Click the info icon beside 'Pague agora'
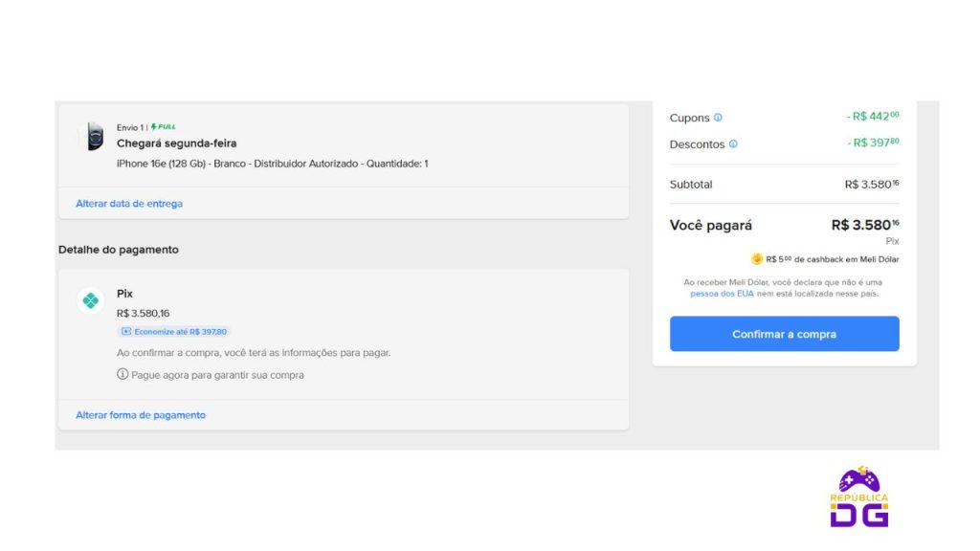Screen dimensions: 980x551 pyautogui.click(x=122, y=374)
